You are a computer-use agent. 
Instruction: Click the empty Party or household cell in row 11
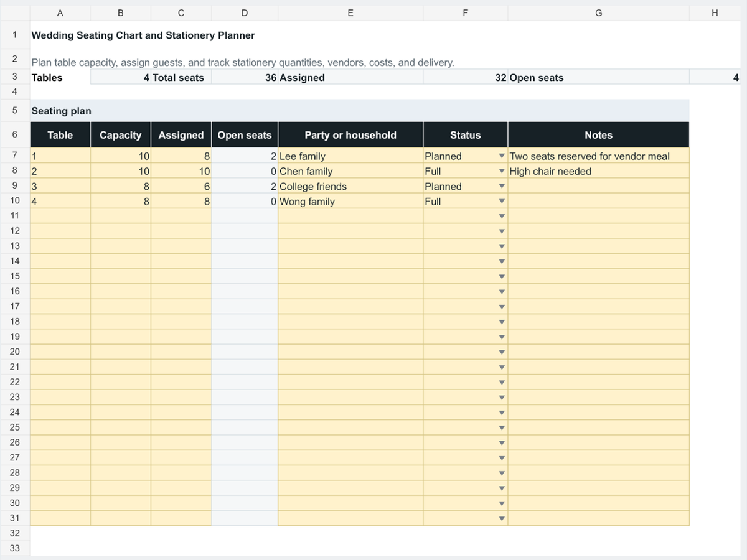pos(350,217)
